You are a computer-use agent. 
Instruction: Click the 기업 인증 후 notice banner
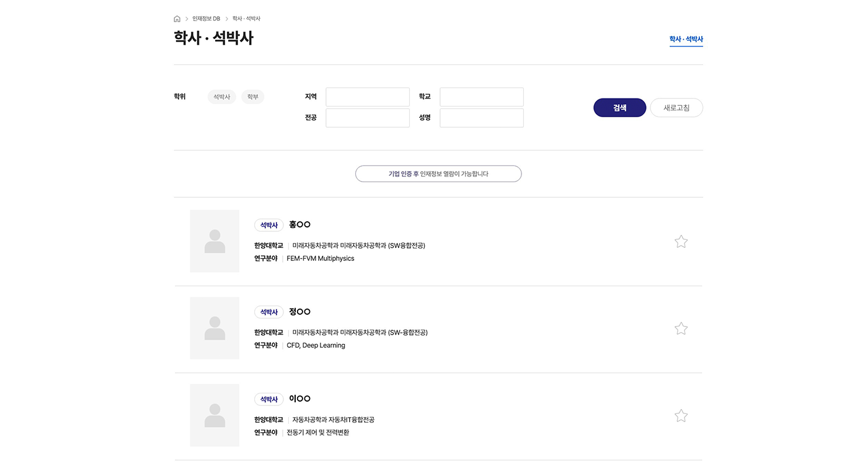pos(438,174)
